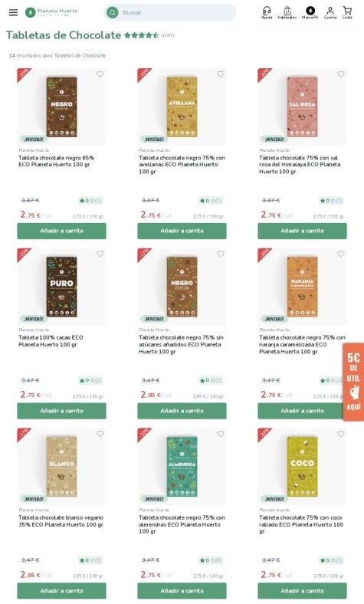
Task: Open the 5€ de dto. aquí banner
Action: click(x=353, y=382)
